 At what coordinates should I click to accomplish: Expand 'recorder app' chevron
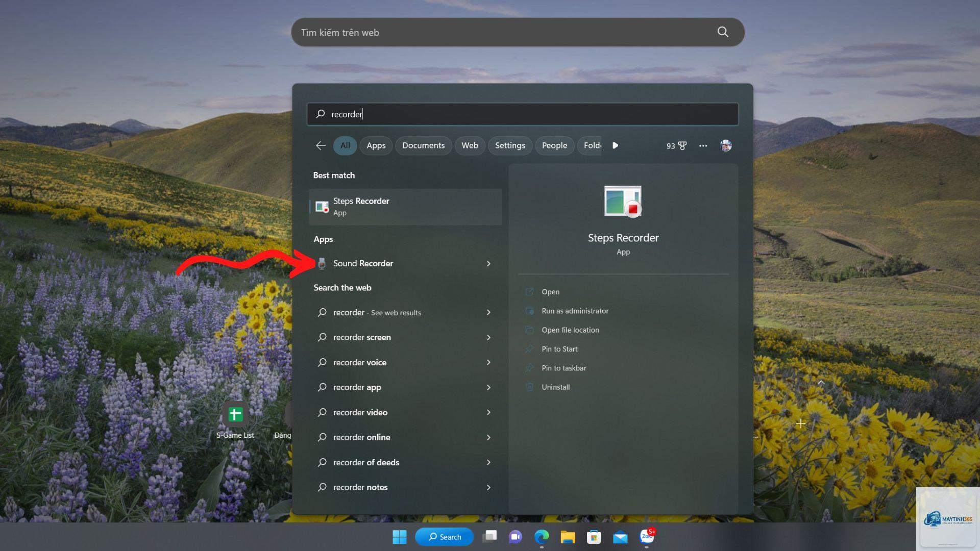point(488,387)
